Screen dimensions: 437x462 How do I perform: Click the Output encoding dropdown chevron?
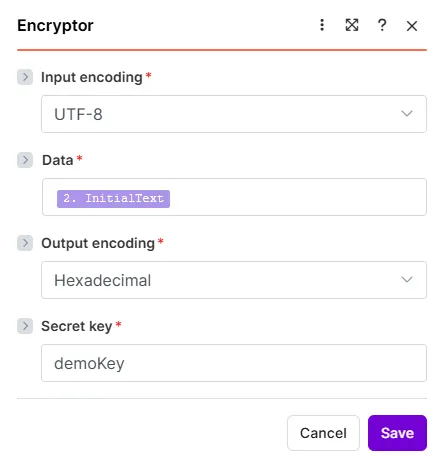tap(407, 279)
